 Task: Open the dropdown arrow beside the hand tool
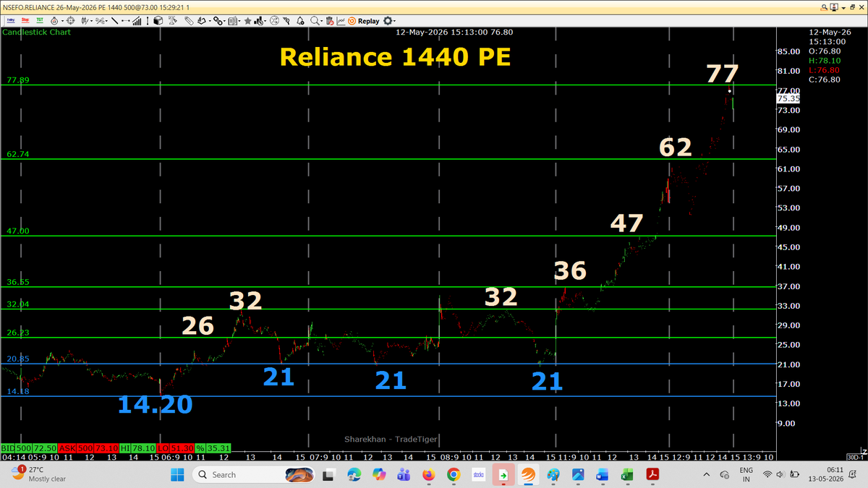(x=210, y=22)
